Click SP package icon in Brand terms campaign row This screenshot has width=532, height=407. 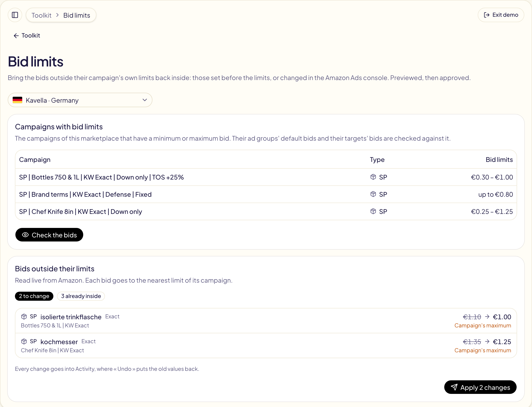(373, 194)
